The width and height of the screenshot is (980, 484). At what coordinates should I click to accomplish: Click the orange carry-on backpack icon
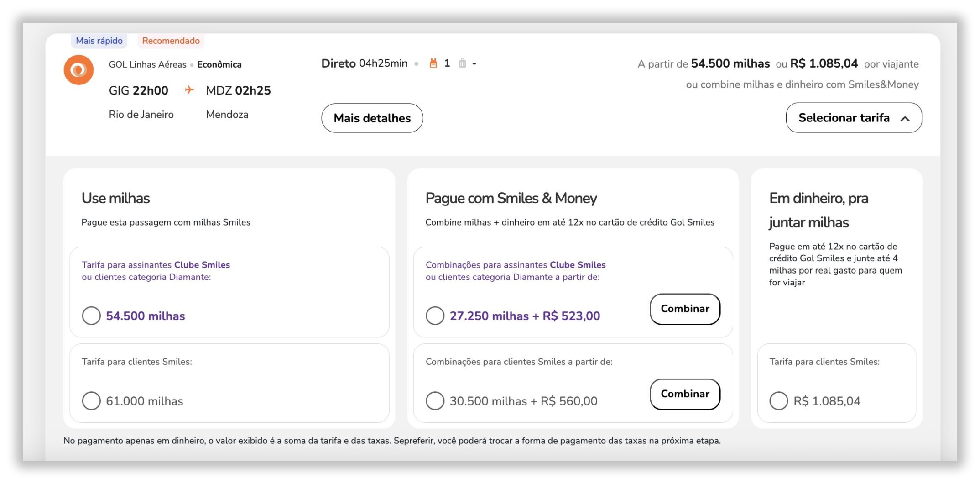(x=433, y=63)
